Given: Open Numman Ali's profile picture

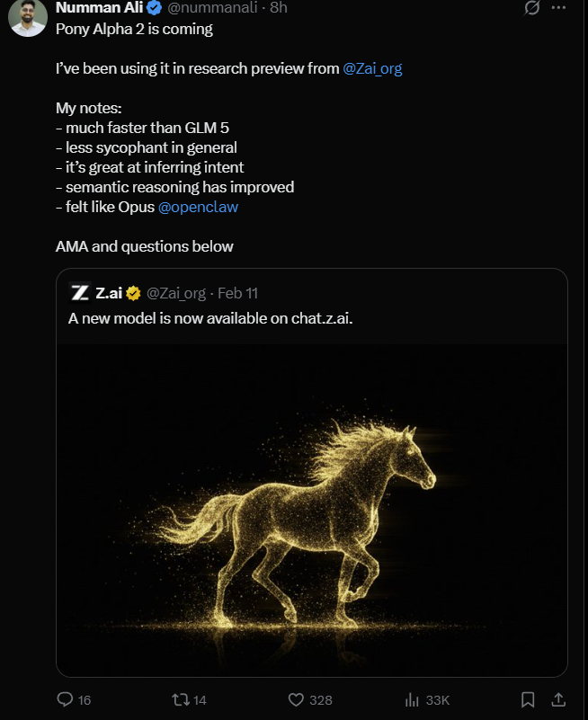Looking at the screenshot, I should pyautogui.click(x=28, y=17).
